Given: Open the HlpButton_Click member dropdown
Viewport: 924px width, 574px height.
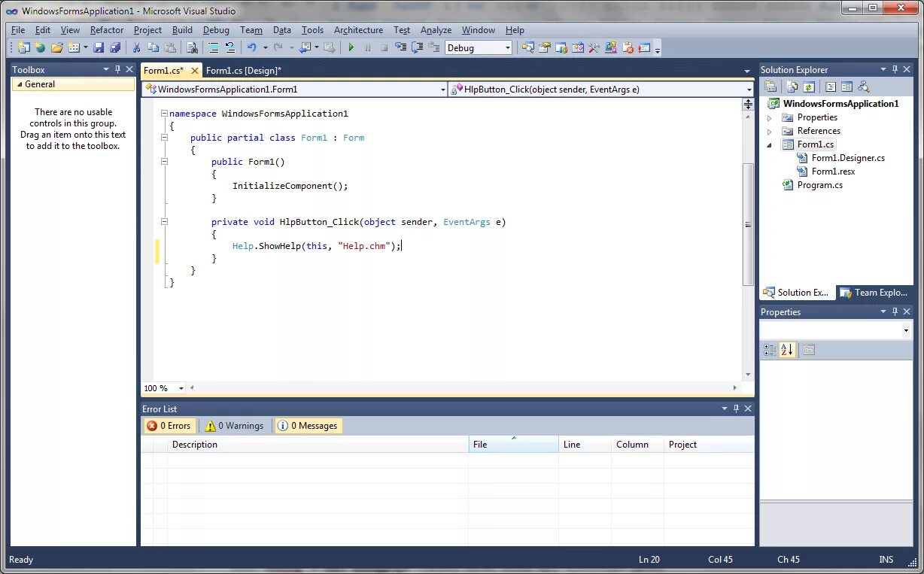Looking at the screenshot, I should [x=749, y=90].
